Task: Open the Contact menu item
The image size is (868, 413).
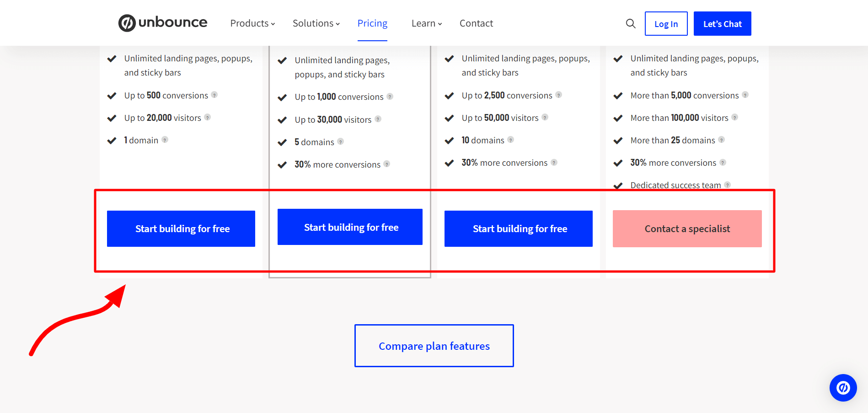Action: click(x=476, y=23)
